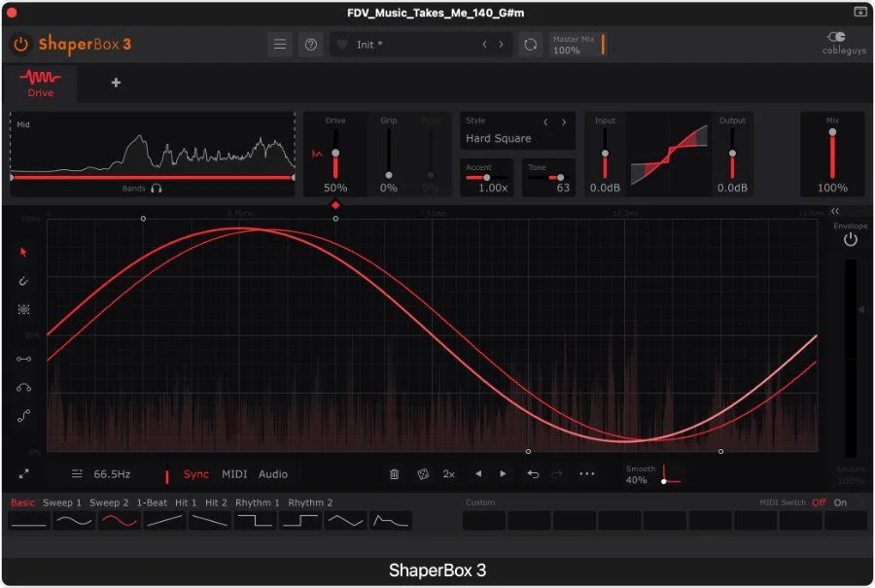Pick the curved line draw tool
875x588 pixels.
[22, 388]
